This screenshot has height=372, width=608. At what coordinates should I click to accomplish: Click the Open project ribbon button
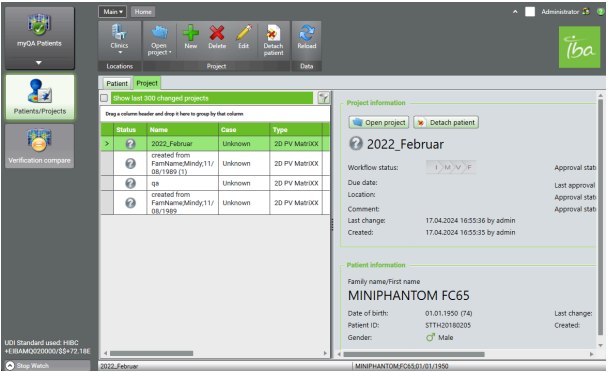[x=159, y=40]
